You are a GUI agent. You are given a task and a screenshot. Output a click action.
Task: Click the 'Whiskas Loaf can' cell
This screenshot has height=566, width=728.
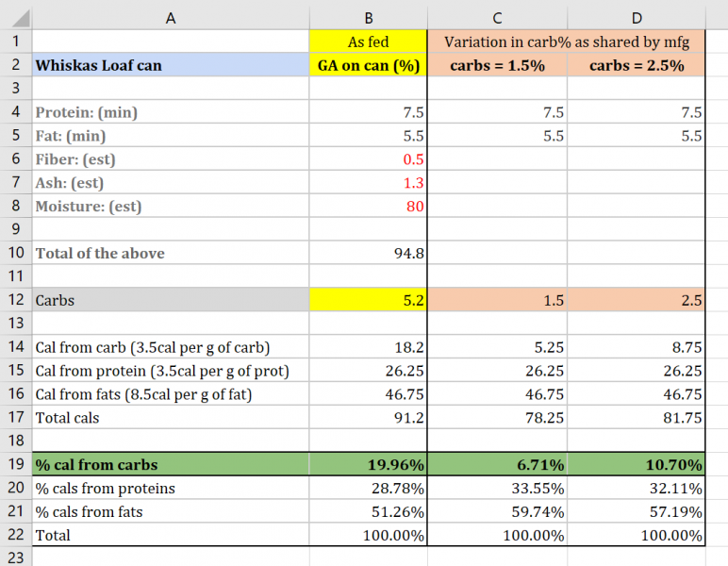(x=170, y=65)
